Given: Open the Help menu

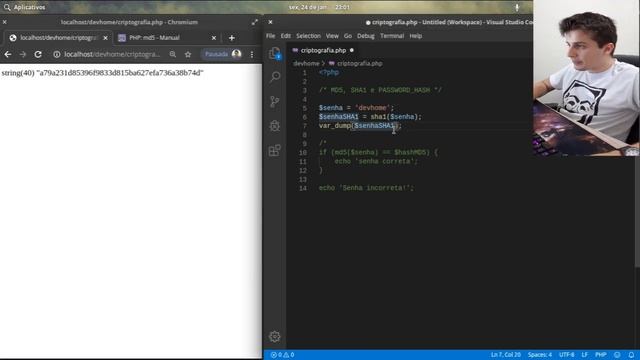Looking at the screenshot, I should [x=416, y=36].
